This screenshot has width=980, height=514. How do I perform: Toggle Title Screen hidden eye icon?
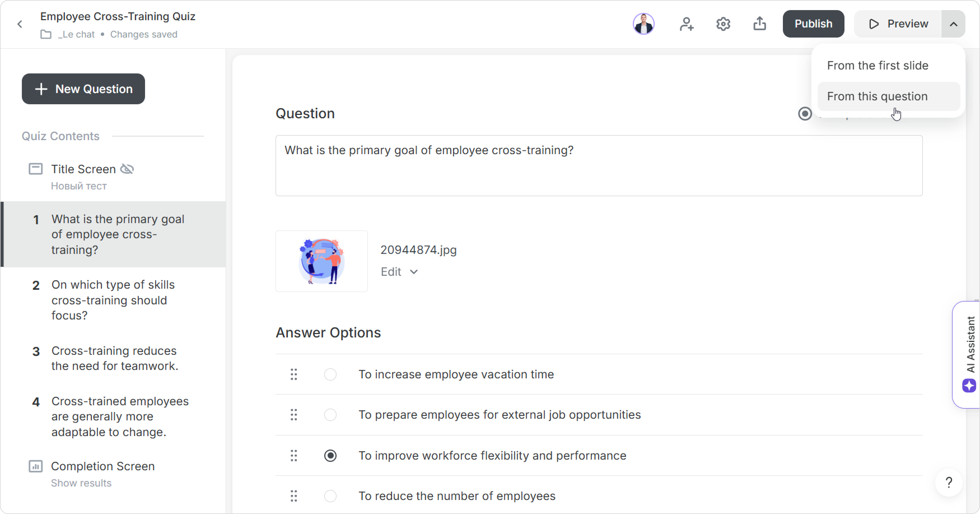[x=127, y=169]
